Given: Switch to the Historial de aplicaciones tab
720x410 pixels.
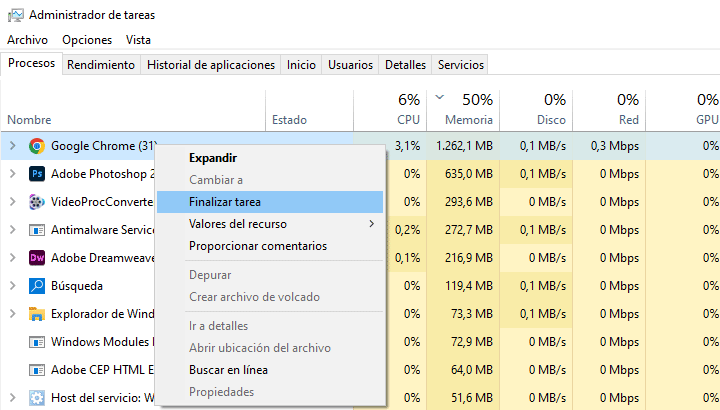Looking at the screenshot, I should tap(211, 65).
